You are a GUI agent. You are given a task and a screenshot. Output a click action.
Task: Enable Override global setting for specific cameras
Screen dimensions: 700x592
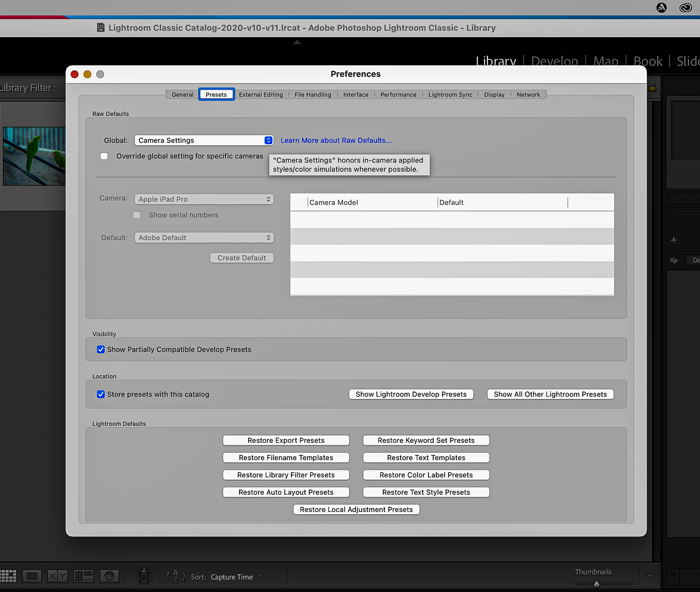pos(104,156)
